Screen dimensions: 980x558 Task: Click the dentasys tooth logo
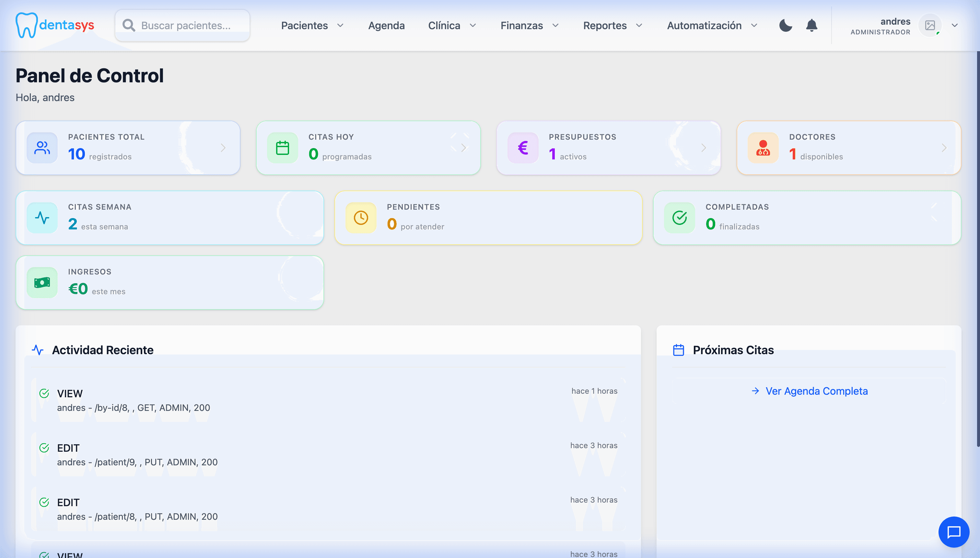(26, 25)
